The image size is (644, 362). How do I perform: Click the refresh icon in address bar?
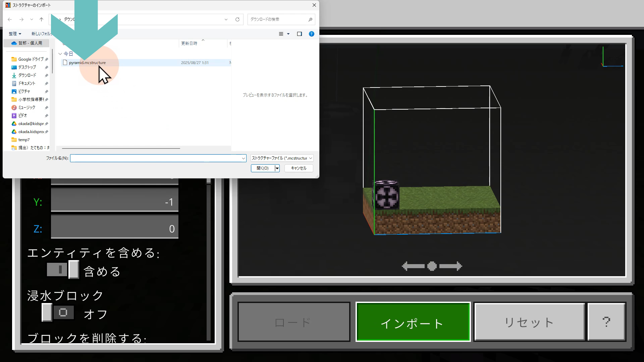237,19
